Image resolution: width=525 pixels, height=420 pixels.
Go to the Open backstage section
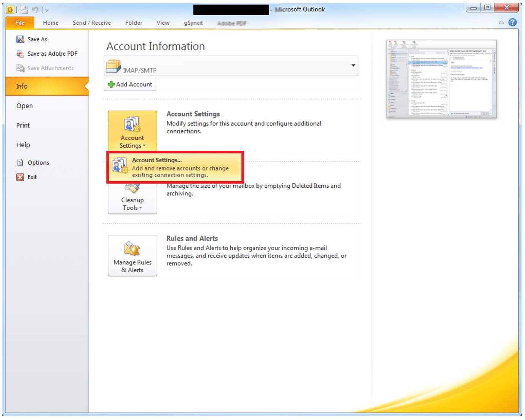coord(24,106)
